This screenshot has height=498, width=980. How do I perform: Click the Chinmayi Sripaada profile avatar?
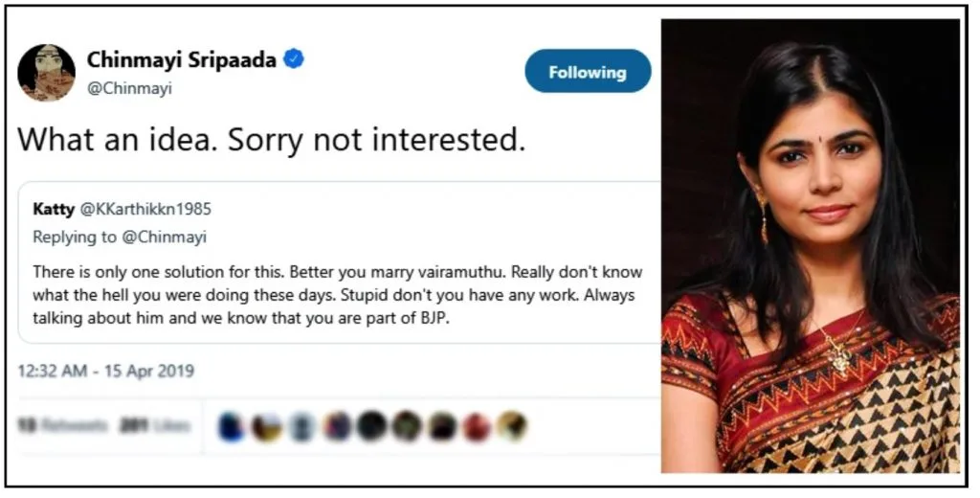[x=46, y=73]
